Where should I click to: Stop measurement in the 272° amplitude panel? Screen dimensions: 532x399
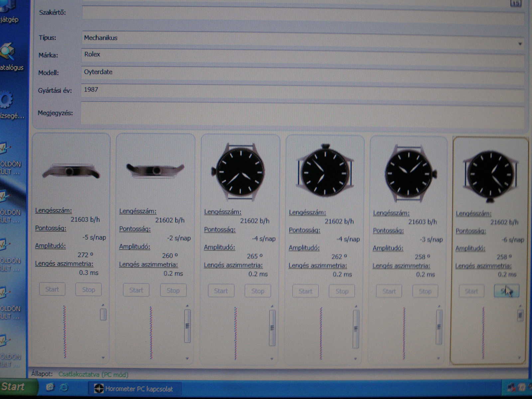[x=88, y=290]
